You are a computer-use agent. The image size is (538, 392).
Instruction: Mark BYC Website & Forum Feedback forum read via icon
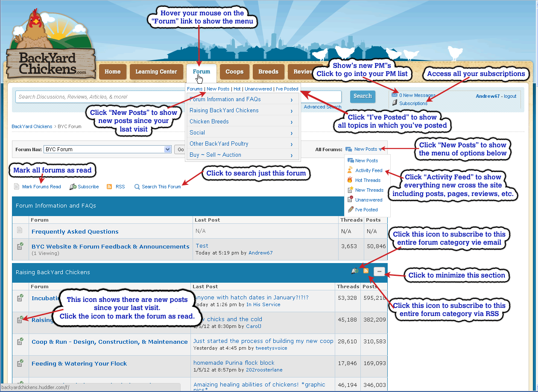[20, 246]
